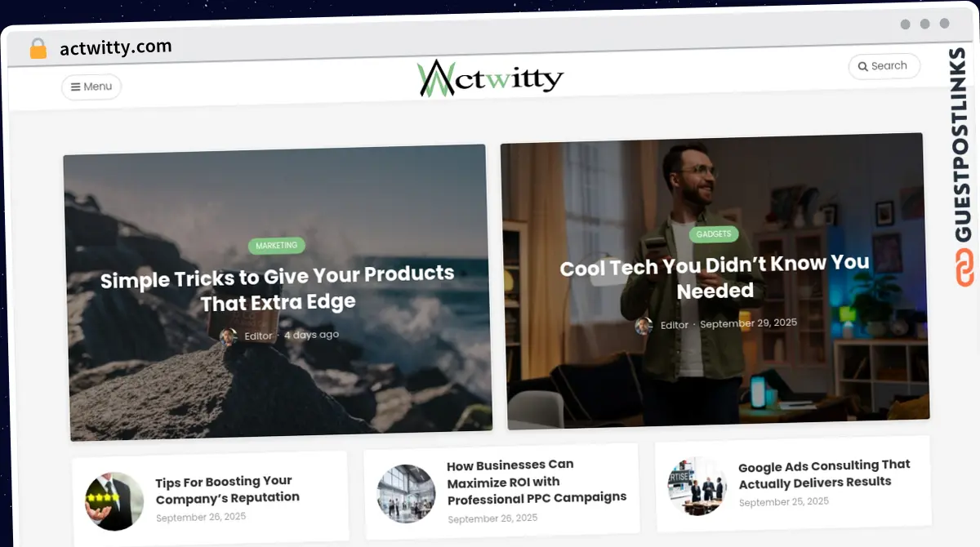Image resolution: width=980 pixels, height=547 pixels.
Task: Open the green GADGETS category tag
Action: [x=714, y=234]
